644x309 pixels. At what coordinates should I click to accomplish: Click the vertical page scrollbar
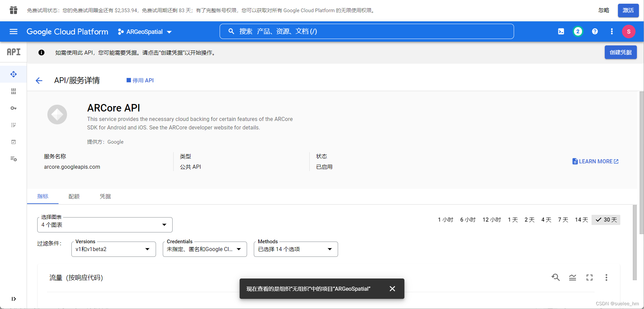click(x=642, y=163)
